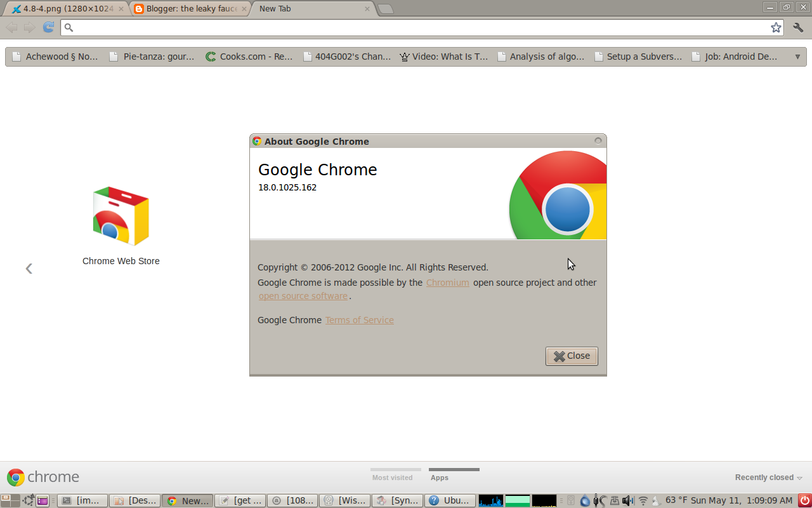Close the About Google Chrome dialog
The width and height of the screenshot is (812, 508).
[572, 356]
